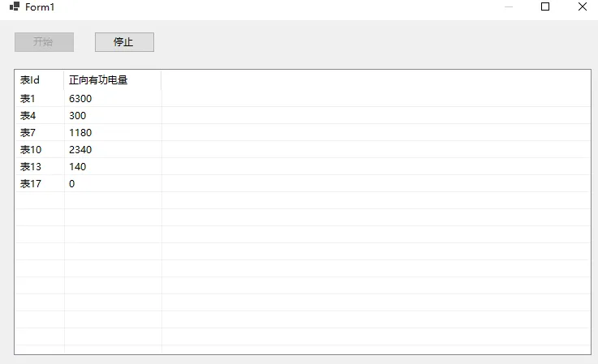Close the Form1 window
598x364 pixels.
point(583,7)
